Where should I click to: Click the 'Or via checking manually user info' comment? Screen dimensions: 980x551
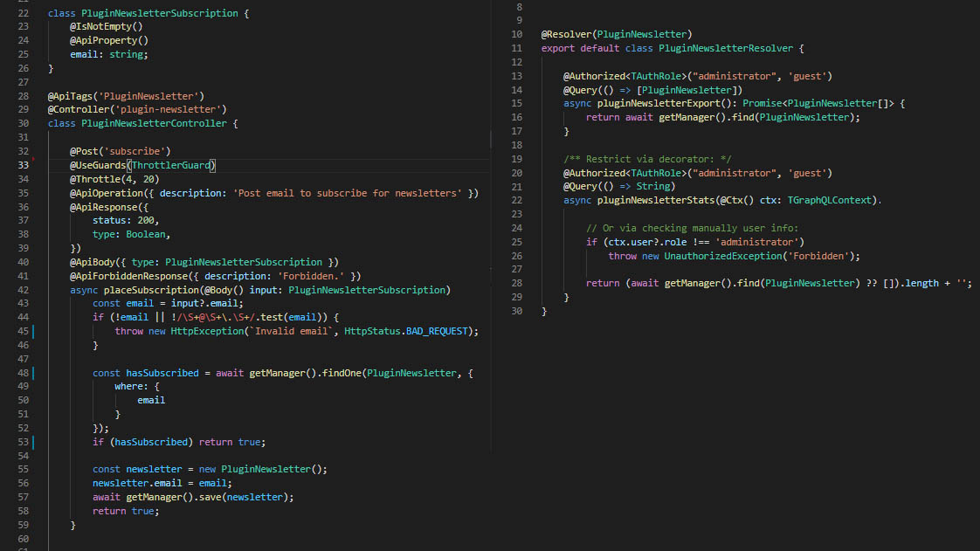(x=692, y=229)
